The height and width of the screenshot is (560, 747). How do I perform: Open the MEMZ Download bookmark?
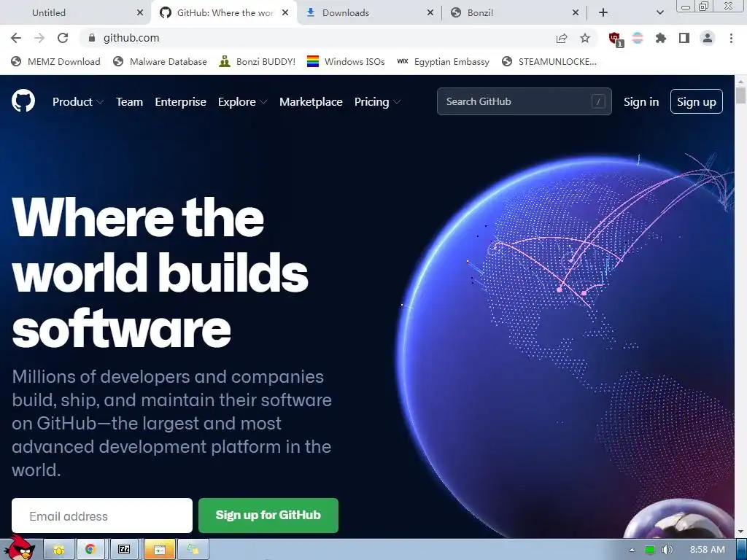click(x=55, y=61)
